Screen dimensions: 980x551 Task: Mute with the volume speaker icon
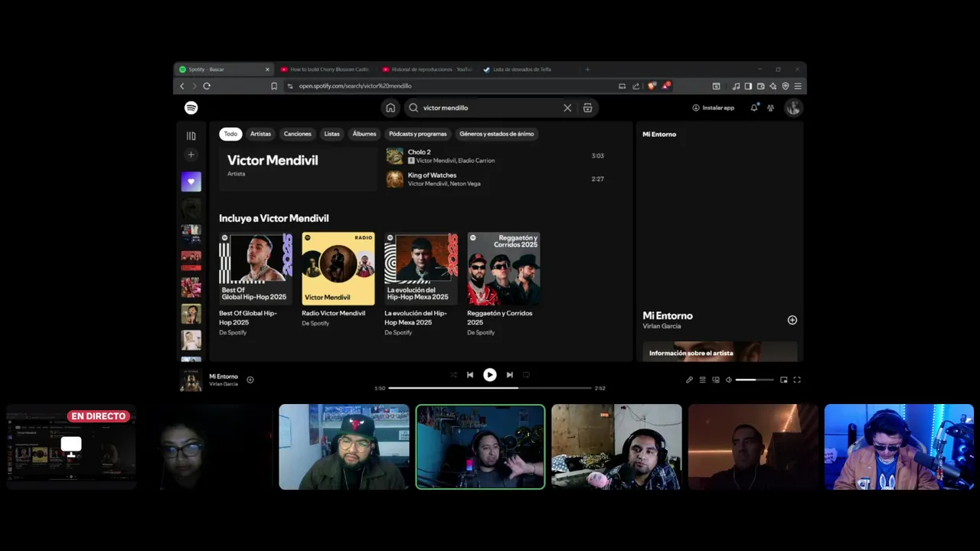click(729, 380)
